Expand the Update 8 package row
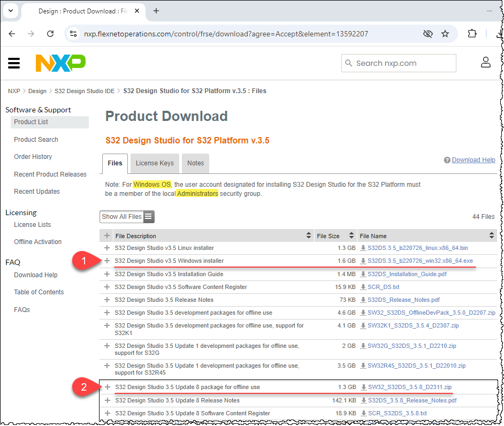Screen dimensions: 504x426 108,387
